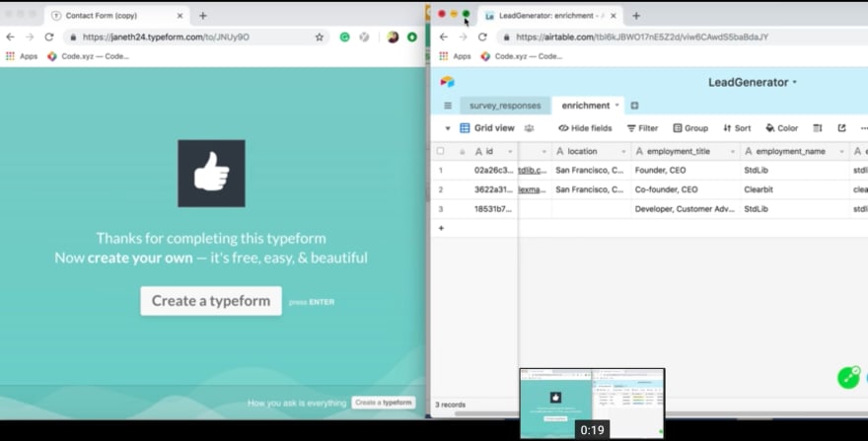Select cell 'Co-founder, CEO'
The height and width of the screenshot is (441, 868).
click(x=686, y=189)
